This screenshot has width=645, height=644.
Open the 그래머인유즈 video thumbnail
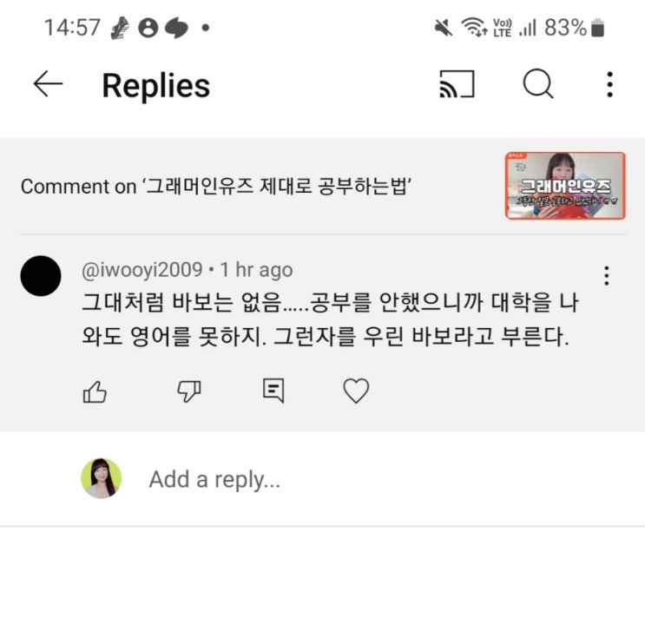pyautogui.click(x=565, y=186)
